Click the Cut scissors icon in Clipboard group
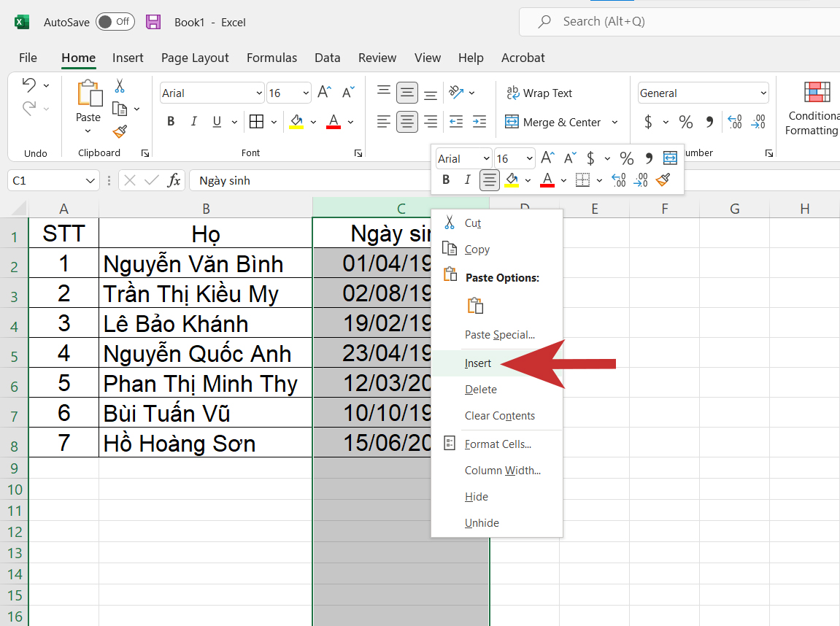The height and width of the screenshot is (626, 840). (x=120, y=86)
